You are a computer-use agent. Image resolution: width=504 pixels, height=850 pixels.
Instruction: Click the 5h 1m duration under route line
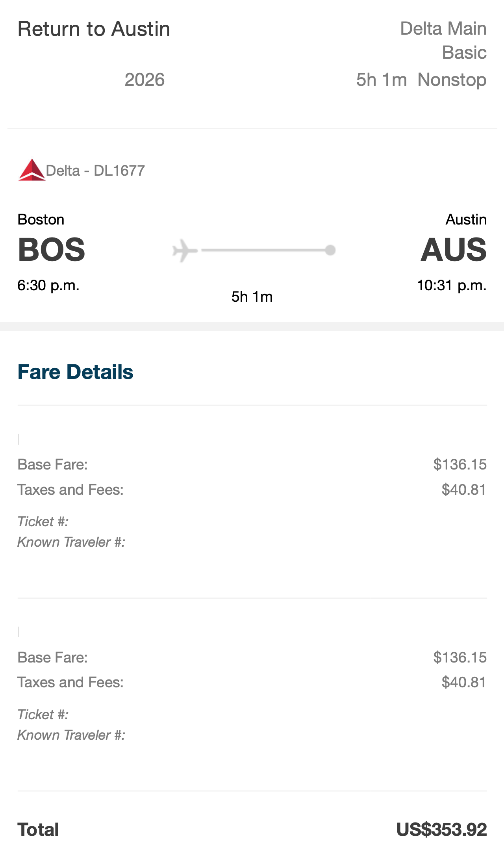point(252,297)
